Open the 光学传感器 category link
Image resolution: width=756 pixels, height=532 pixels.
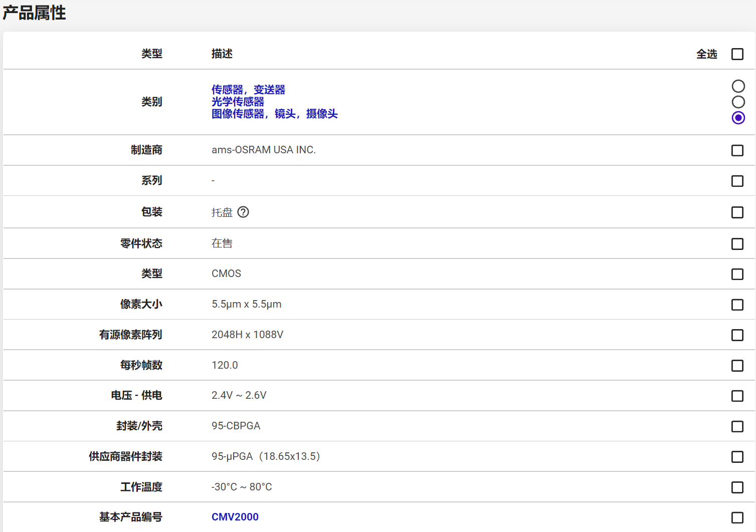point(238,102)
